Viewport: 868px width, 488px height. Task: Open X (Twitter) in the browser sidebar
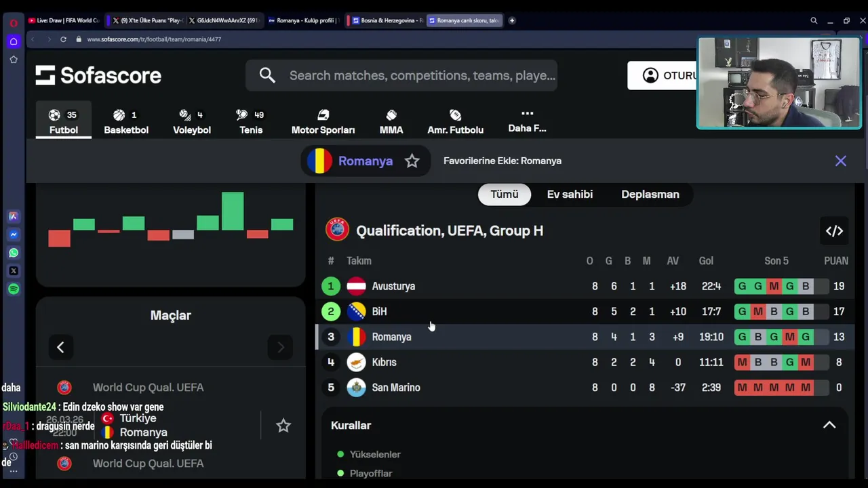pyautogui.click(x=13, y=271)
